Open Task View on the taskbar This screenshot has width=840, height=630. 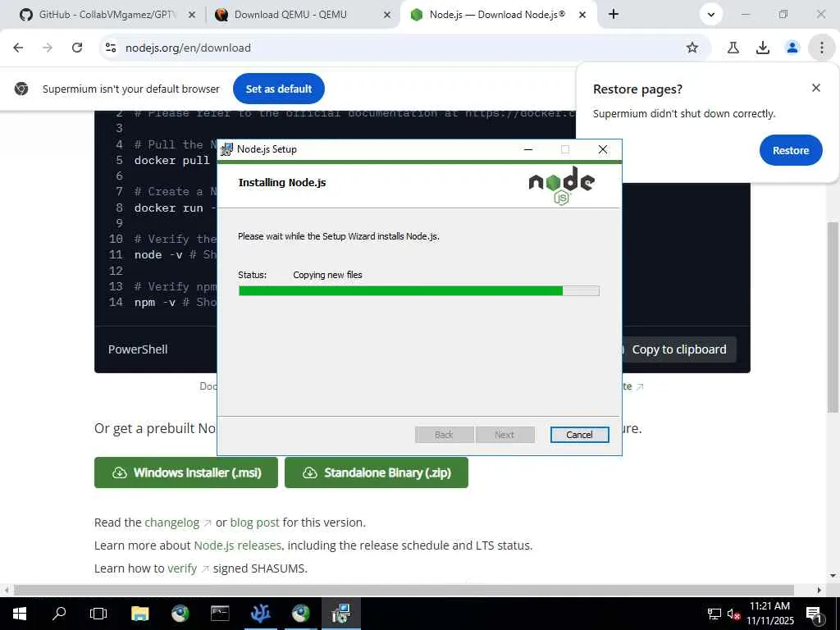[98, 614]
